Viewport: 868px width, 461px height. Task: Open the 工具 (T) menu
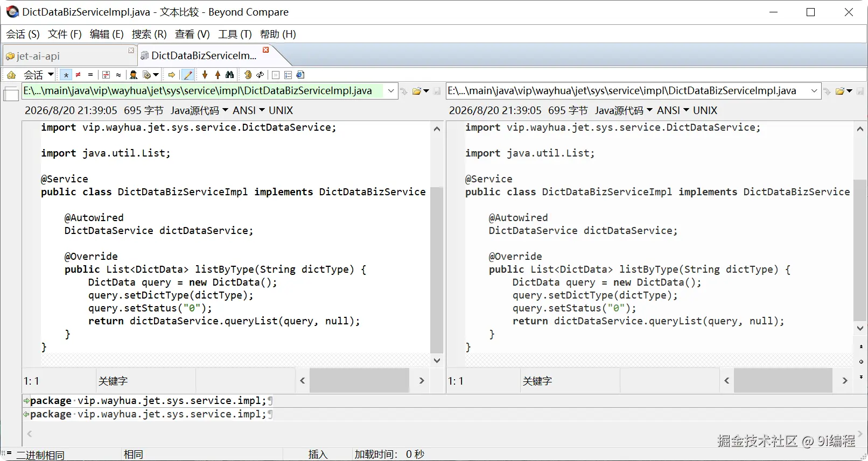click(235, 34)
